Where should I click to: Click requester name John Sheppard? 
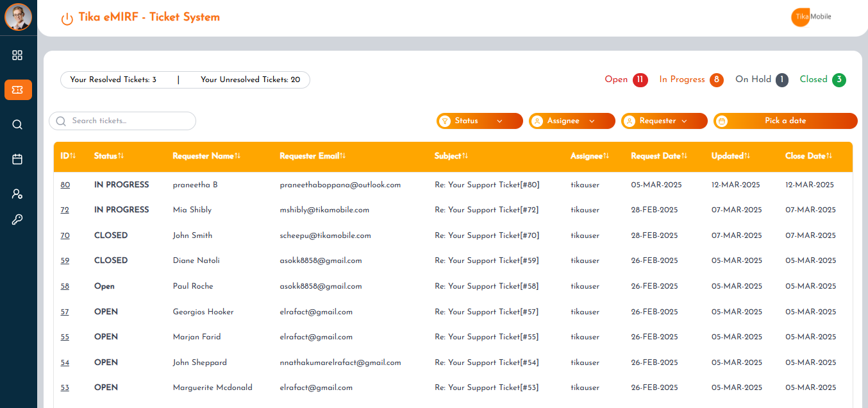pyautogui.click(x=200, y=362)
